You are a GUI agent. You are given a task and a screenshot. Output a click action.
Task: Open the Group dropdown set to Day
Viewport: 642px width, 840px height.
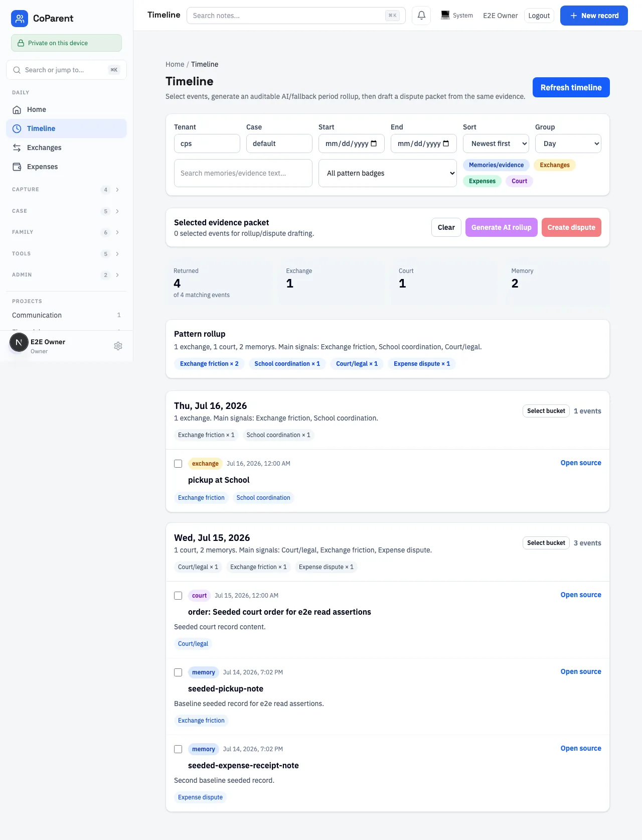tap(568, 144)
